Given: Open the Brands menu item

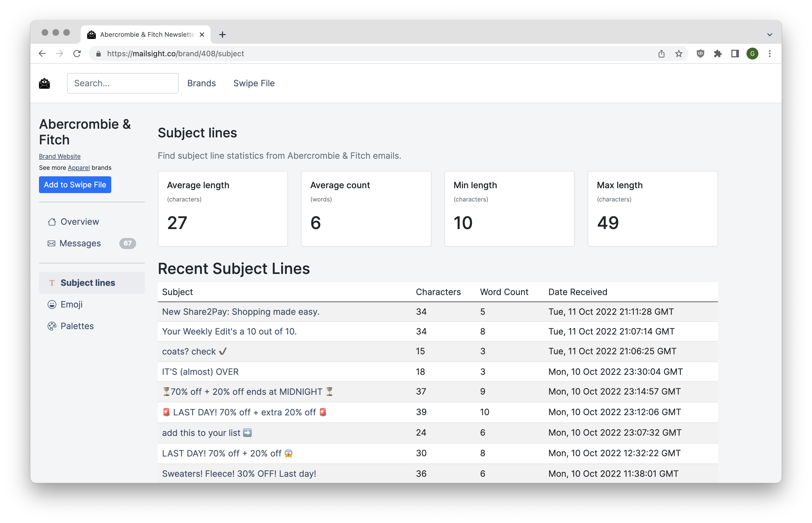Looking at the screenshot, I should [202, 83].
